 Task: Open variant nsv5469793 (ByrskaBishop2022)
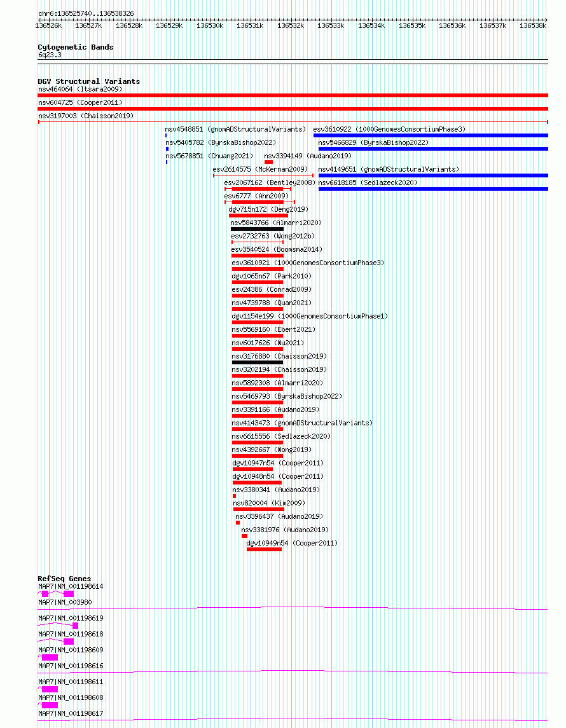[287, 397]
